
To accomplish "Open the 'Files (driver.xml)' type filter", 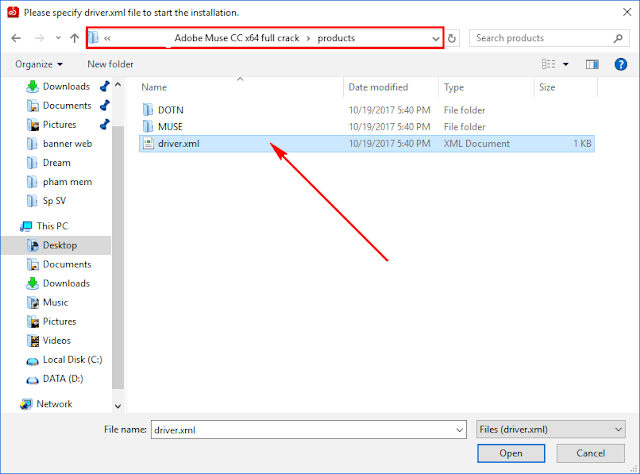I will tap(551, 429).
